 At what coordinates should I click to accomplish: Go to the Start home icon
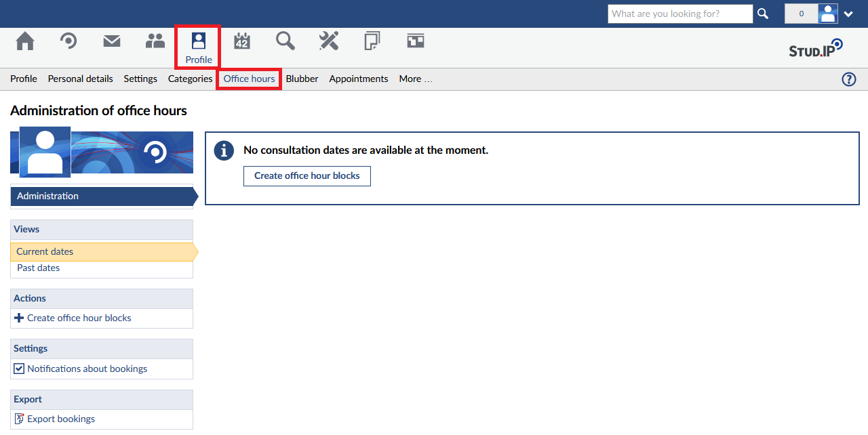pyautogui.click(x=25, y=42)
